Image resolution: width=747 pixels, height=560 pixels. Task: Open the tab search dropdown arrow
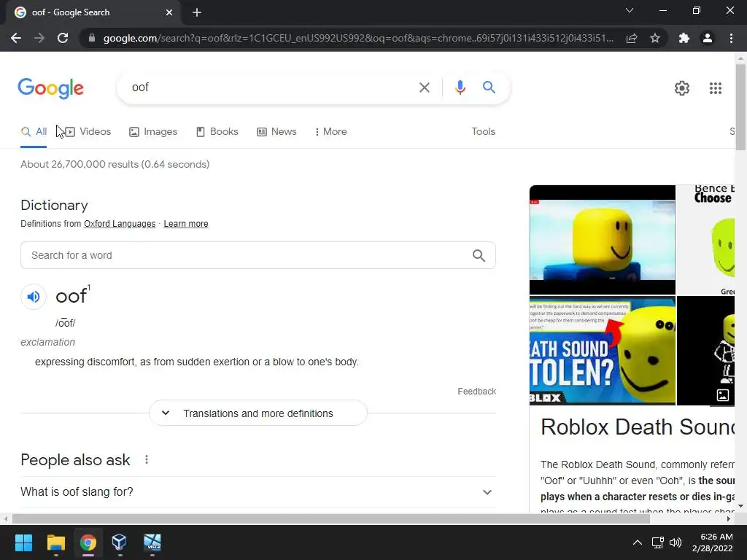tap(630, 10)
